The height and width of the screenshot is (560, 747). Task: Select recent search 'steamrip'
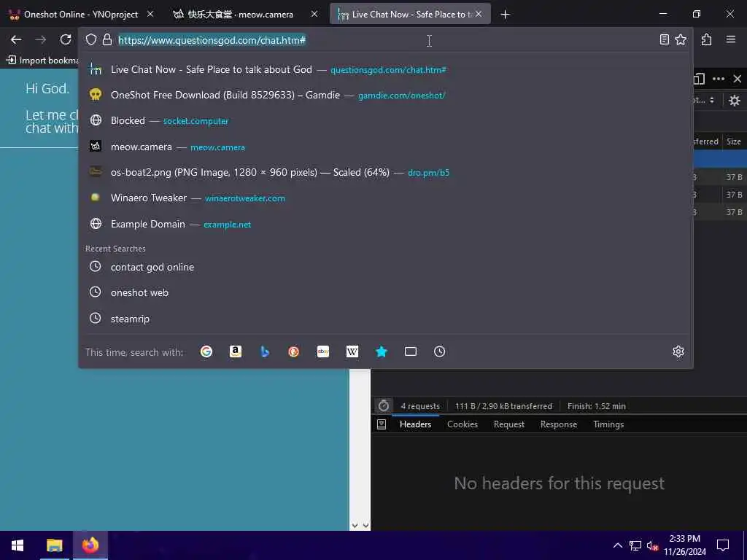(385, 319)
